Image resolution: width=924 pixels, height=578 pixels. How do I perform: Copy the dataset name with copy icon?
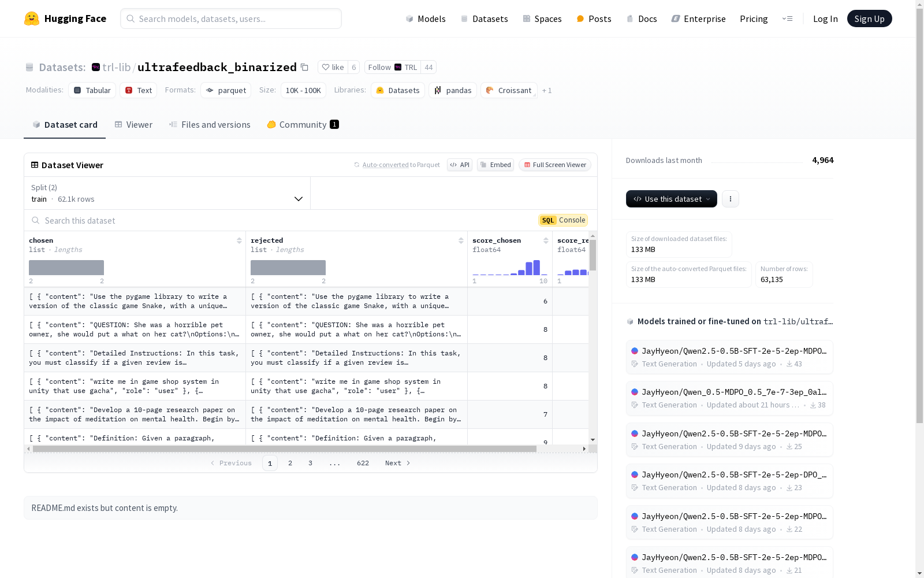point(304,68)
